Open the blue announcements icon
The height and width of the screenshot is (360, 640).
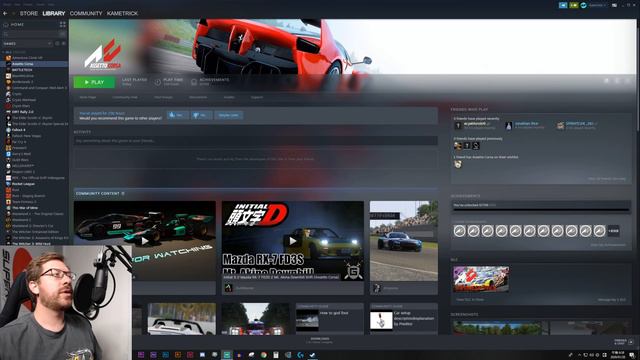pyautogui.click(x=563, y=5)
